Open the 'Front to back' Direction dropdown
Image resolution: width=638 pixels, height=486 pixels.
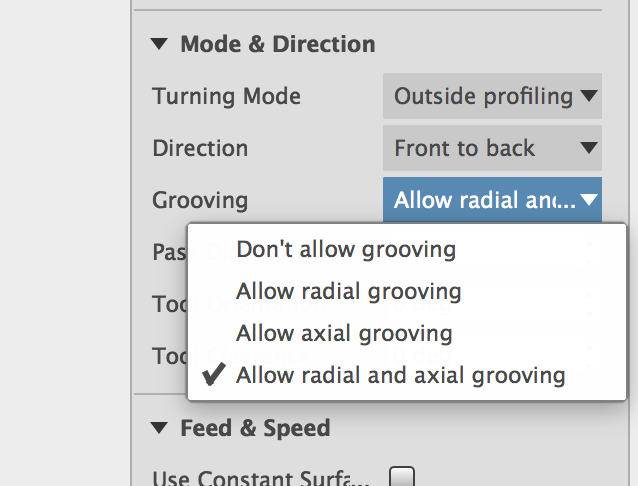tap(466, 148)
